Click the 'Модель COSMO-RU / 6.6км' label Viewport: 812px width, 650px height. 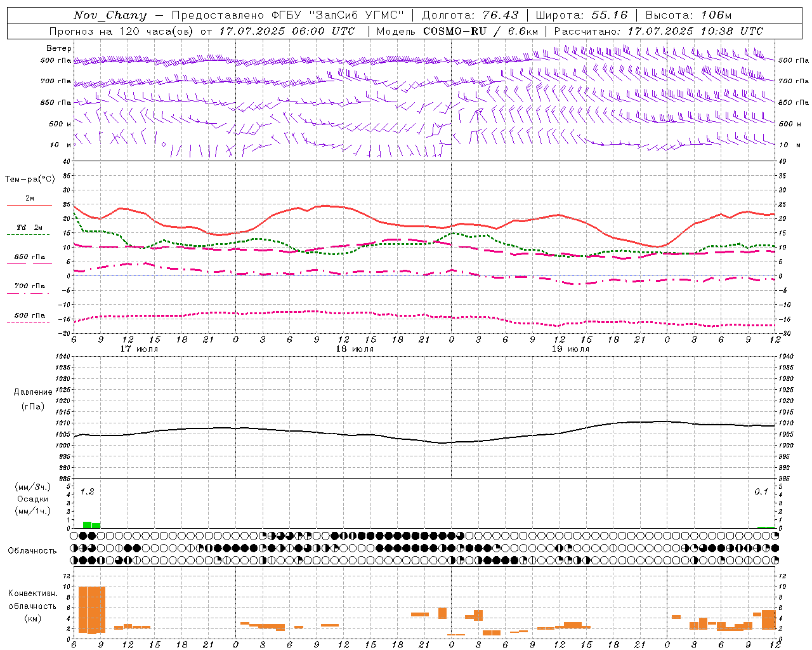coord(457,31)
